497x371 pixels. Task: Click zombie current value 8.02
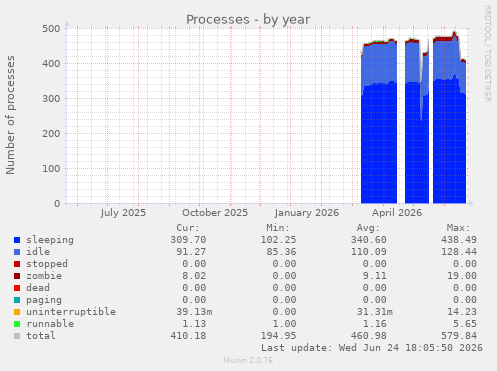(194, 276)
